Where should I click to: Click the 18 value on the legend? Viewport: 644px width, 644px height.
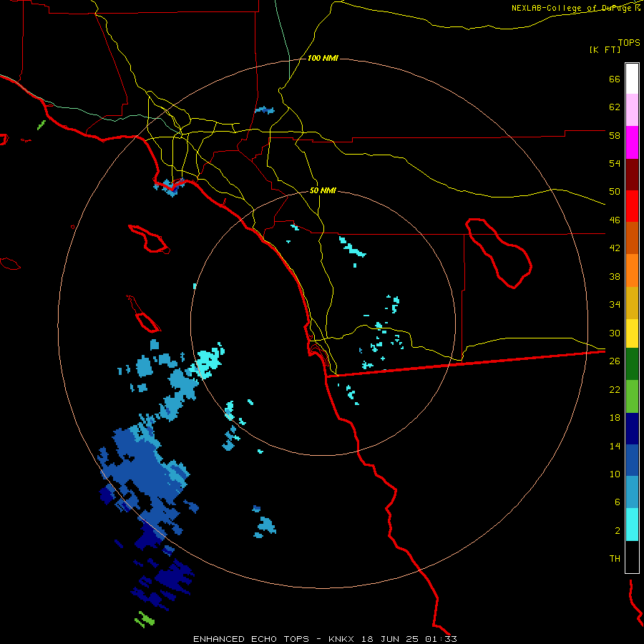[615, 418]
